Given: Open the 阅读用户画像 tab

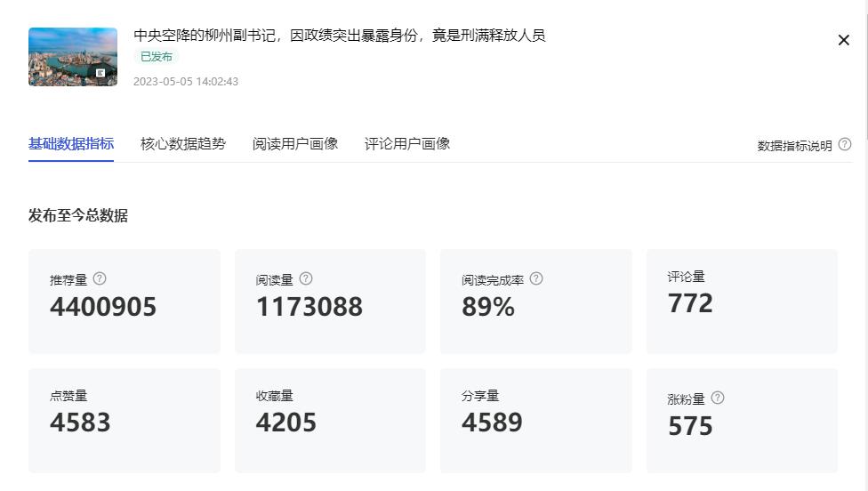Looking at the screenshot, I should tap(295, 144).
